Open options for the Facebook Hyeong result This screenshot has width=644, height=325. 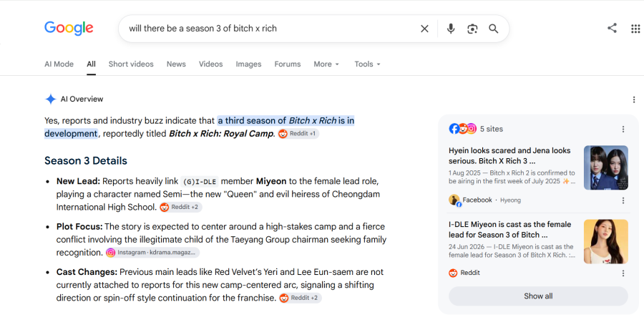(x=623, y=200)
